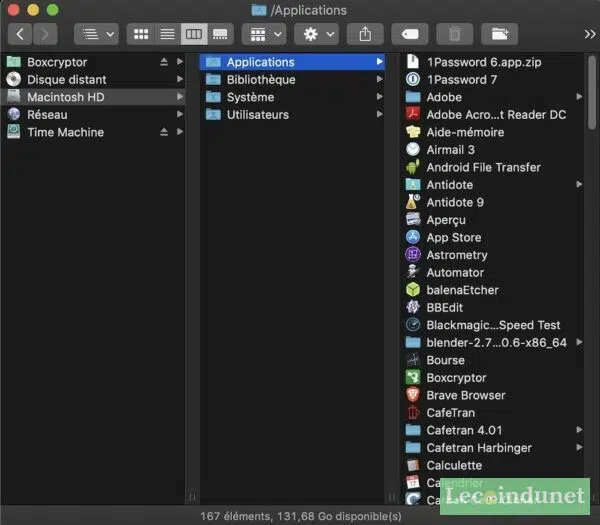Select Réseau in first column
The image size is (600, 525).
[x=93, y=114]
